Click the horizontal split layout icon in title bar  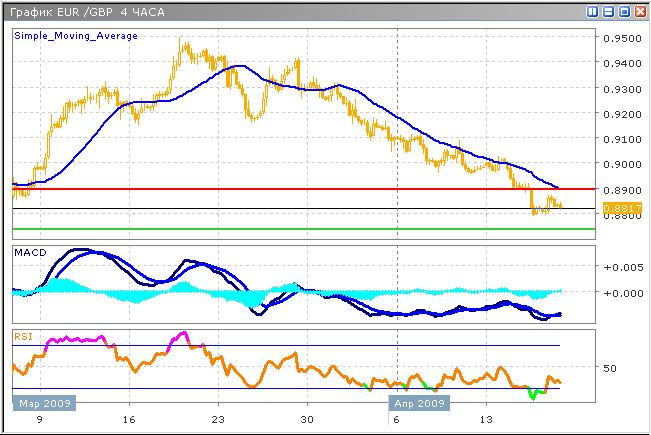point(608,11)
